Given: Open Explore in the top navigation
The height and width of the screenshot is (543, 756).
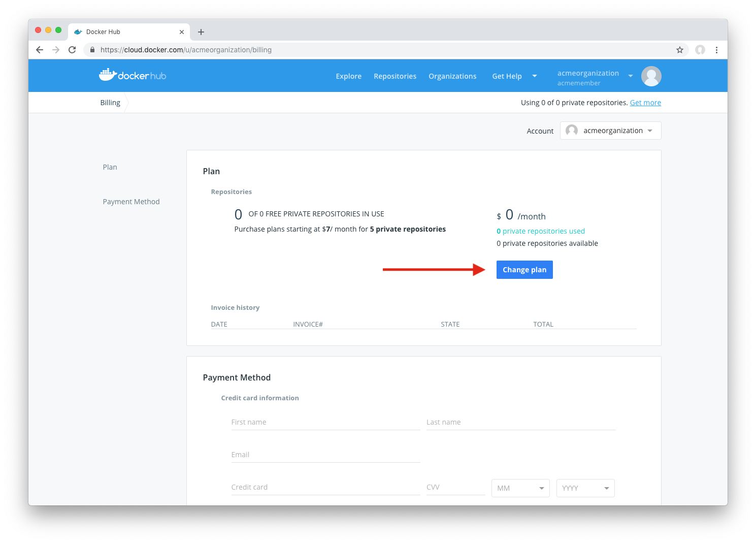Looking at the screenshot, I should [x=348, y=76].
